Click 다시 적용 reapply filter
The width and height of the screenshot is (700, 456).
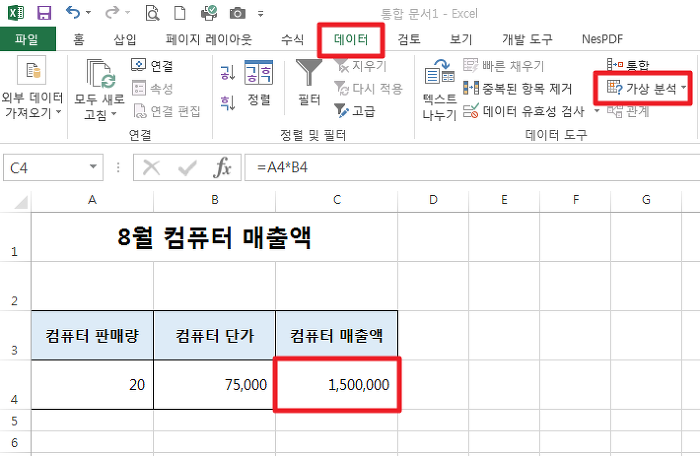(x=369, y=88)
